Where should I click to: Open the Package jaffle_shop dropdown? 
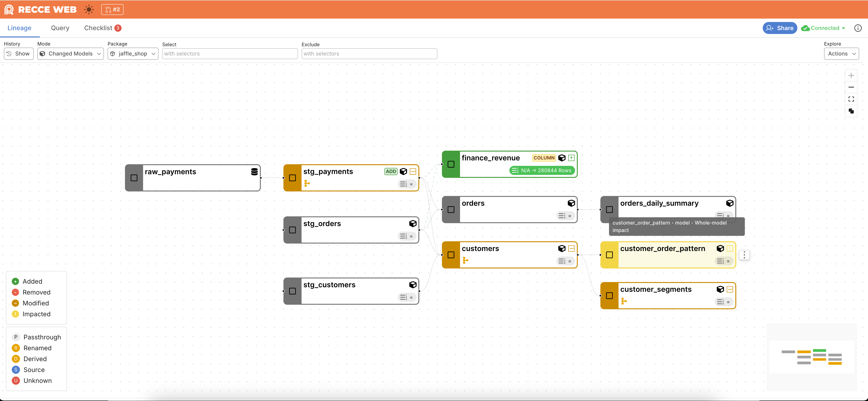[133, 54]
